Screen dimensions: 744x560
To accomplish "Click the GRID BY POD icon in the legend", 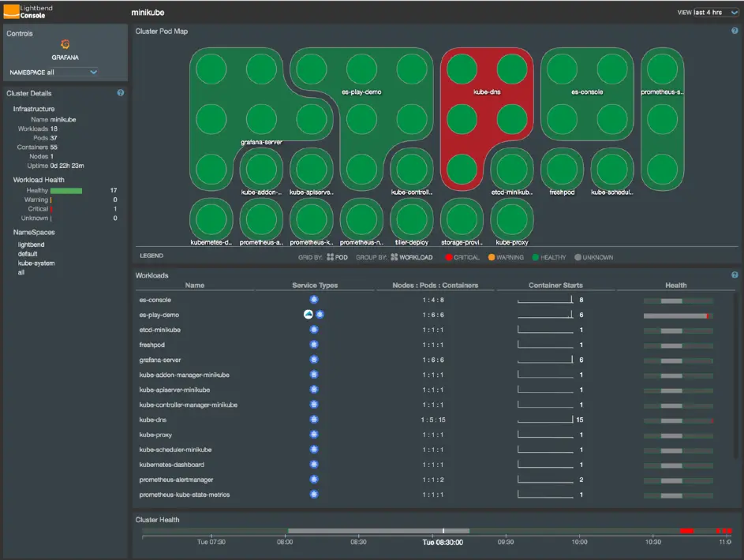I will 330,256.
